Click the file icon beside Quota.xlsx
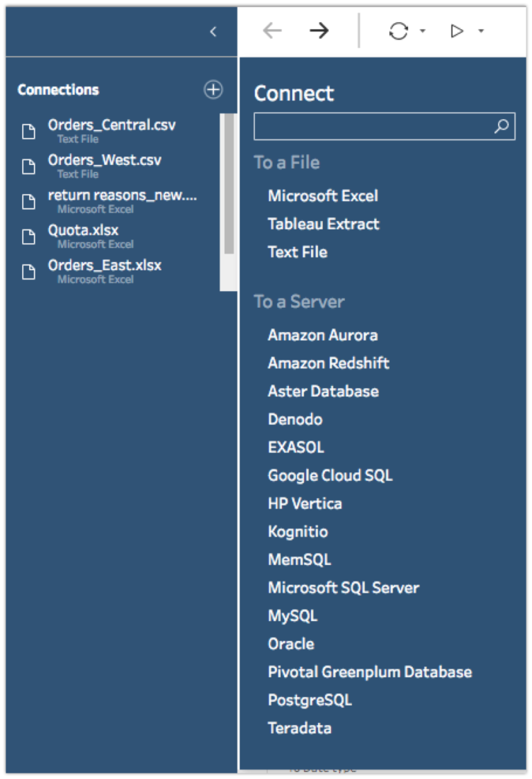Screen dimensions: 532x779 pyautogui.click(x=28, y=236)
